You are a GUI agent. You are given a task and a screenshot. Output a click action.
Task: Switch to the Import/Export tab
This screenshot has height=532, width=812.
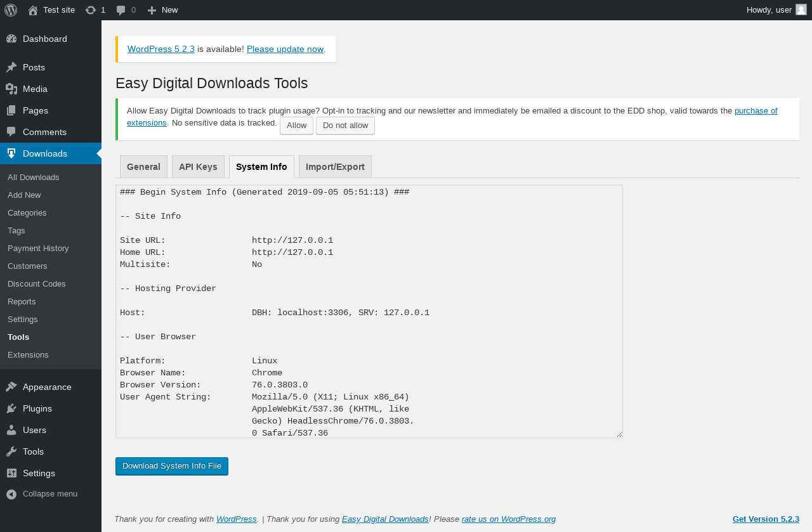(x=335, y=167)
